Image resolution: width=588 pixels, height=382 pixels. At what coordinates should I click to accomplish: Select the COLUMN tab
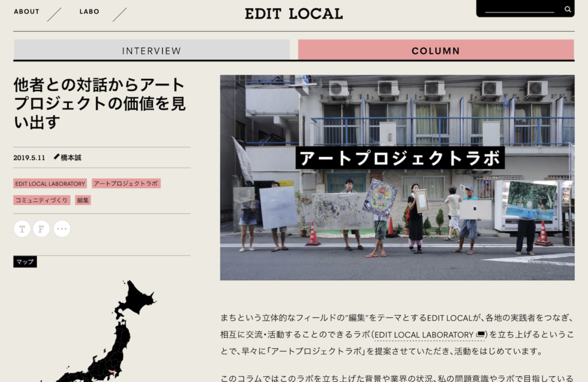436,51
